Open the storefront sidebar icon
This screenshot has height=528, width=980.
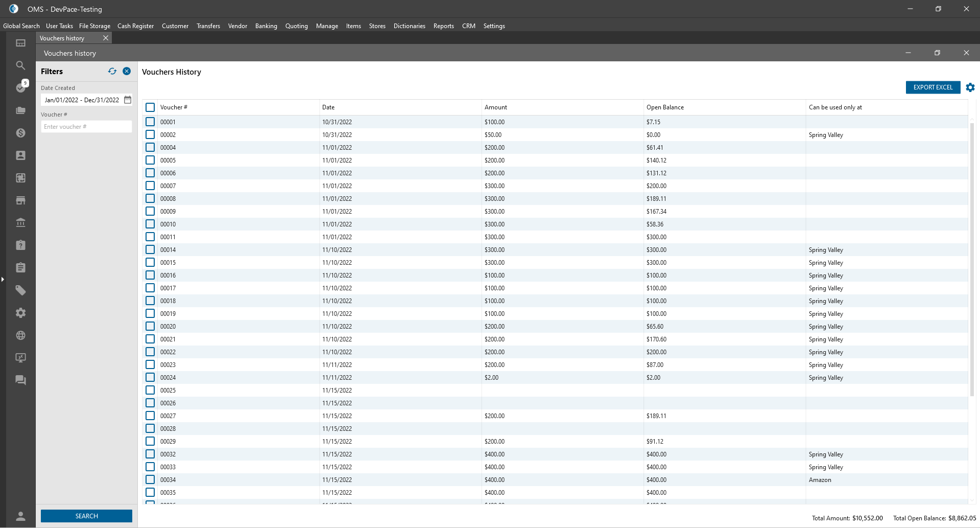(20, 200)
